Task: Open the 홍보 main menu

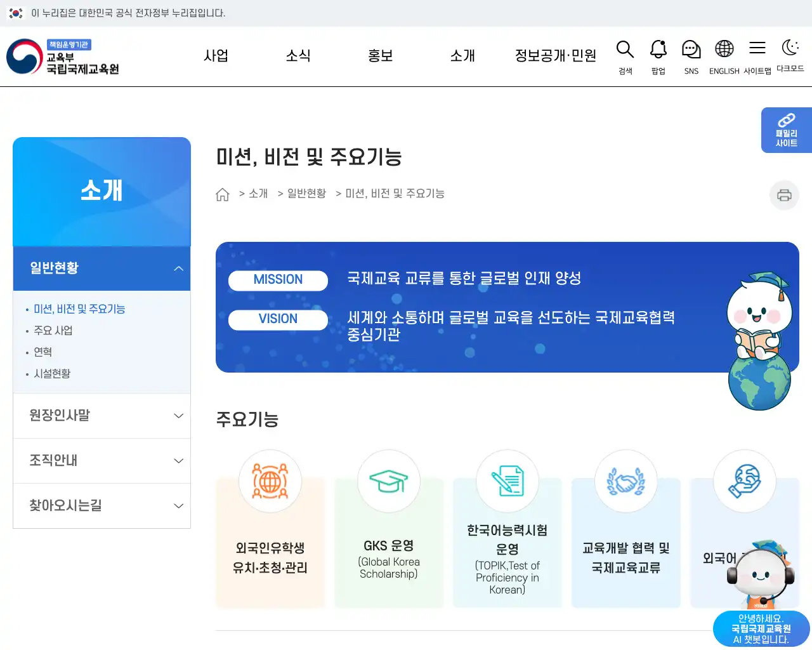Action: click(x=381, y=56)
